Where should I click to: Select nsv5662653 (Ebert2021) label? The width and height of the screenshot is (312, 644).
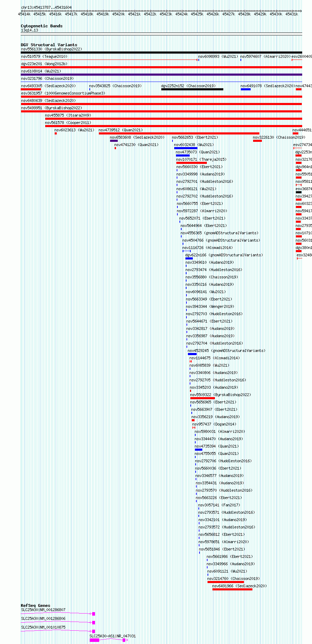pyautogui.click(x=195, y=137)
